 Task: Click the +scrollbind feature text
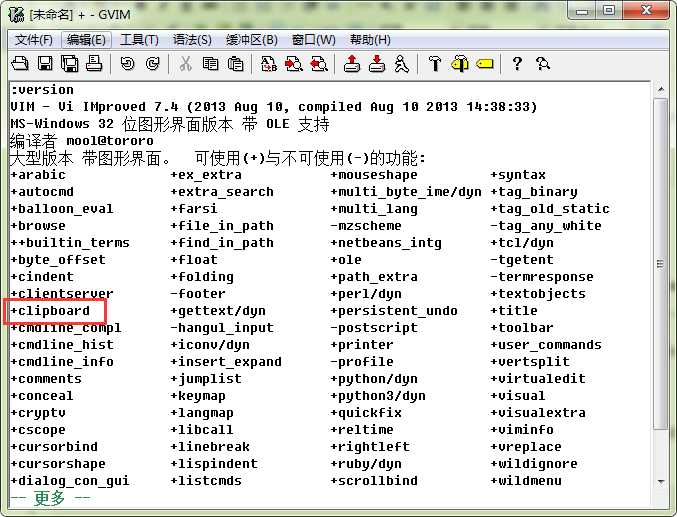374,481
